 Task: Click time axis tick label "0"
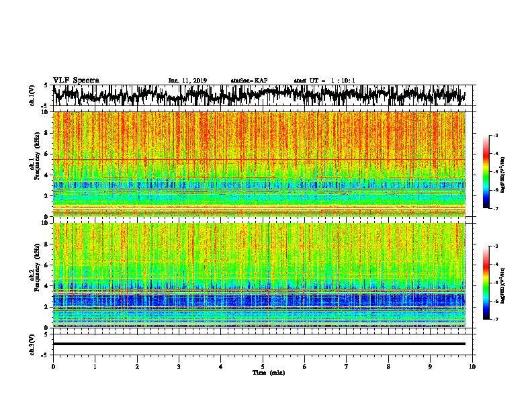click(53, 366)
